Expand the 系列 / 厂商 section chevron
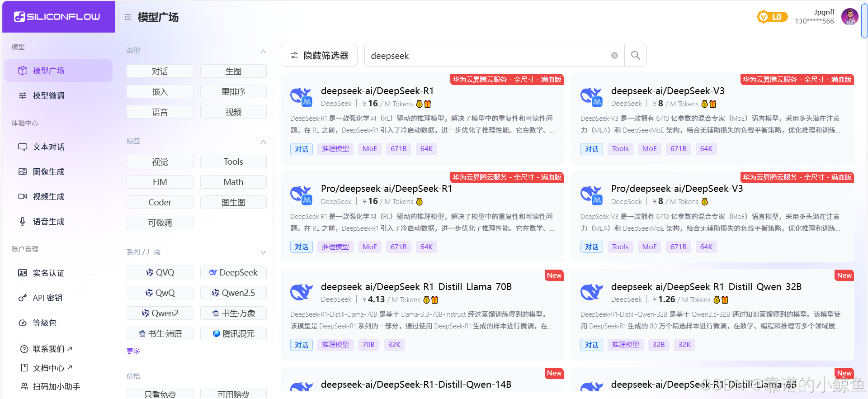The width and height of the screenshot is (868, 399). [x=263, y=252]
